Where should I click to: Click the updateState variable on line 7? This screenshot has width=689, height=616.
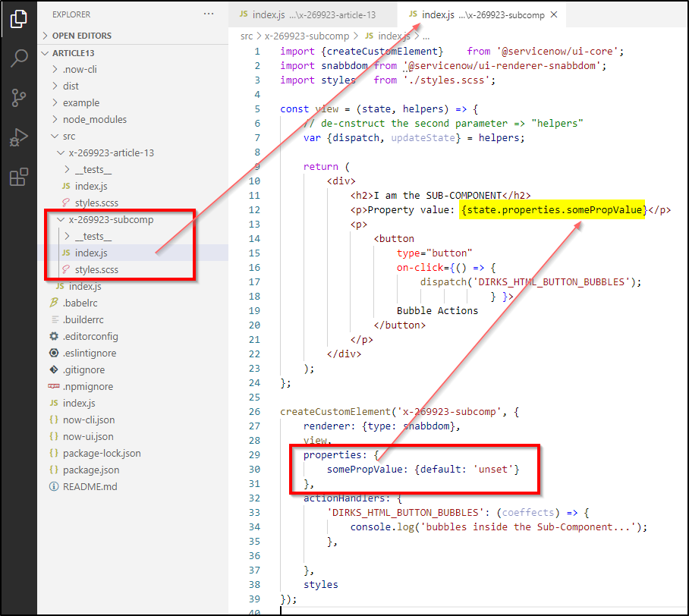coord(423,138)
